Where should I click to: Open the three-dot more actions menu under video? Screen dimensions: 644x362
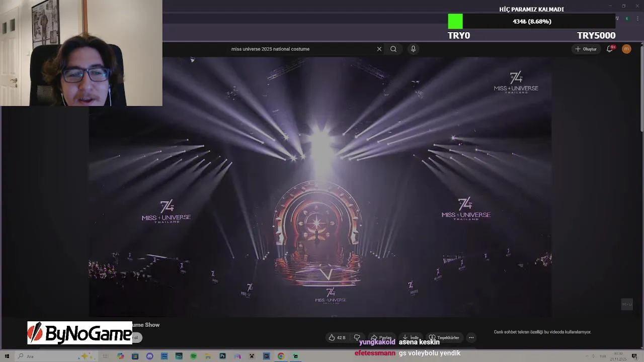click(x=471, y=337)
